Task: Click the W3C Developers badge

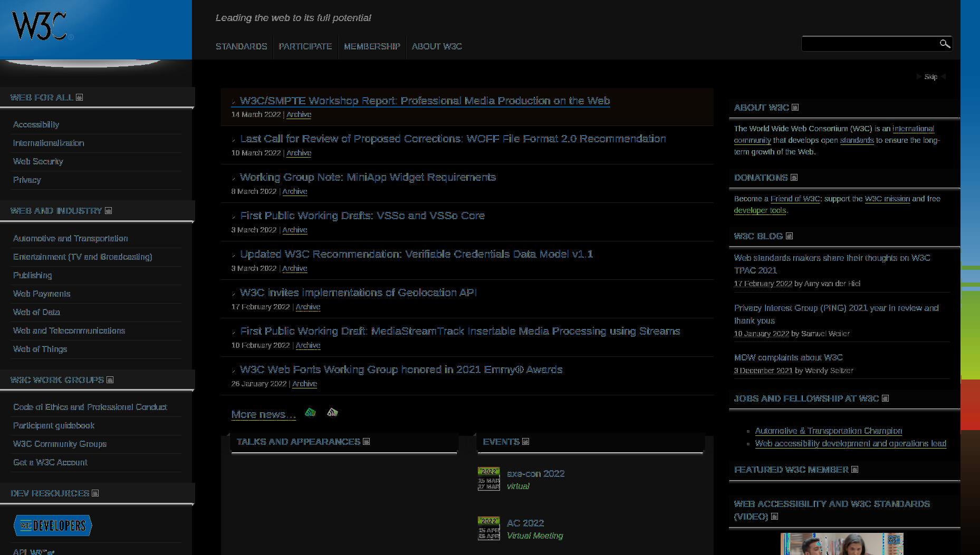Action: click(53, 525)
